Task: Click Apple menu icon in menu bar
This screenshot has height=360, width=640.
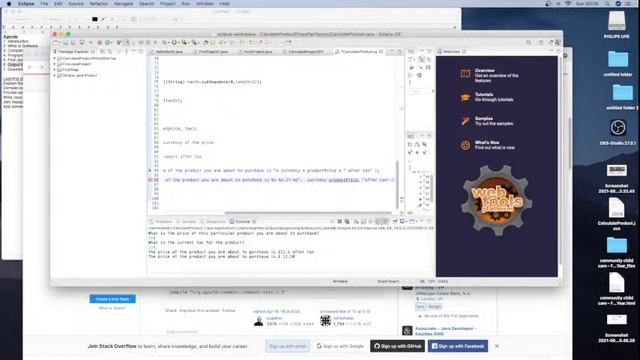Action: pyautogui.click(x=9, y=4)
